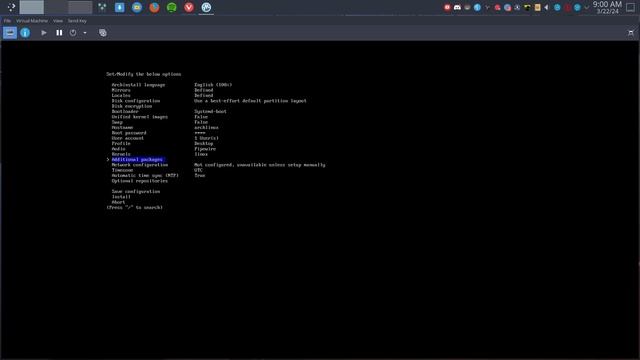Select the Optional repositories option
This screenshot has height=360, width=640.
(140, 180)
